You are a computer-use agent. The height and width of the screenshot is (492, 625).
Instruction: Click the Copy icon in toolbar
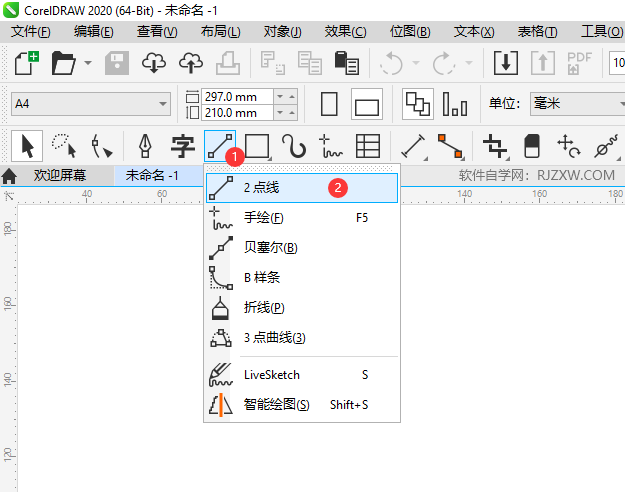coord(310,63)
